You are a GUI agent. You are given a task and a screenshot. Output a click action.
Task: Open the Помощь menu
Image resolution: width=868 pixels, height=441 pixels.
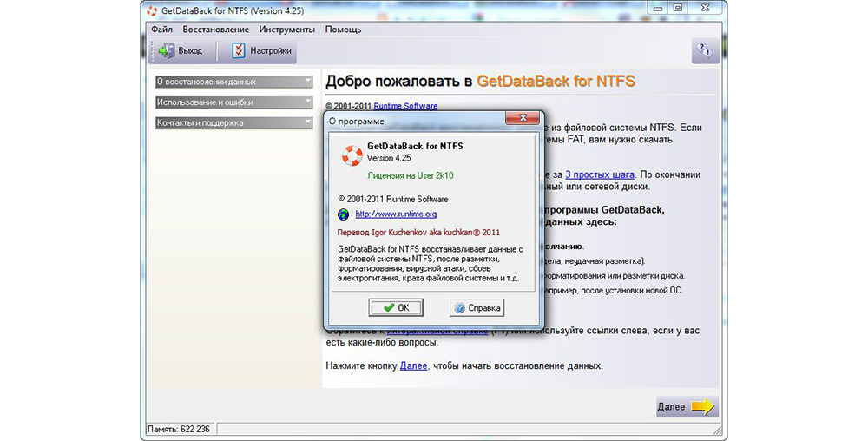[343, 29]
